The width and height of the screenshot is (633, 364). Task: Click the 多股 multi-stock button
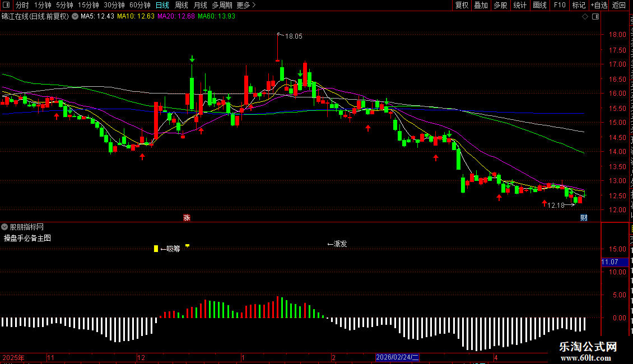[x=500, y=5]
